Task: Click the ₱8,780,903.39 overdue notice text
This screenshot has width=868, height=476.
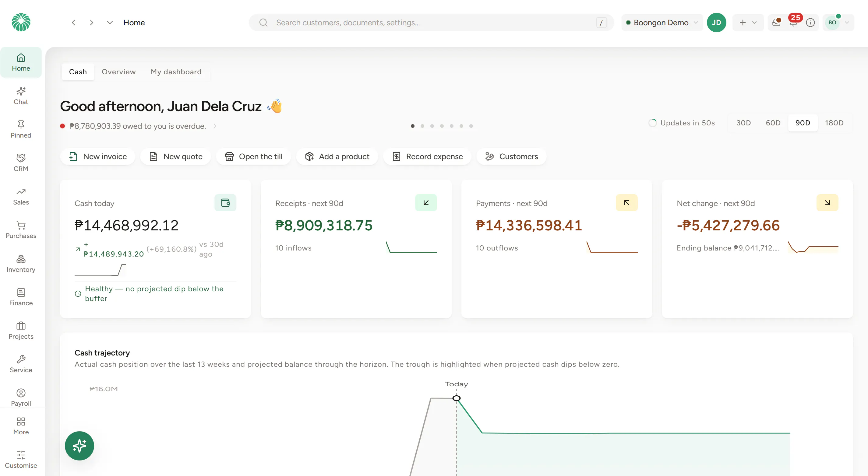Action: [137, 126]
